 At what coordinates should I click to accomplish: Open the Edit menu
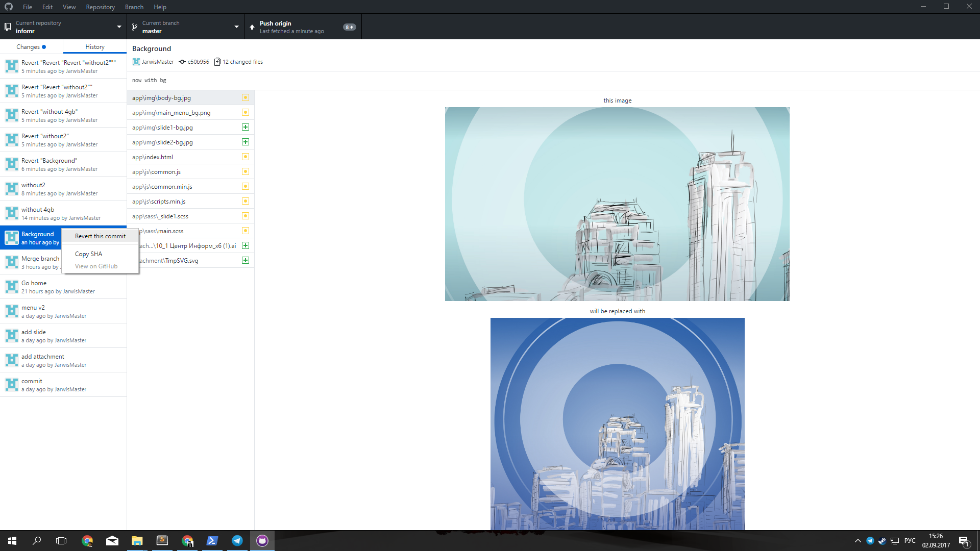click(47, 7)
